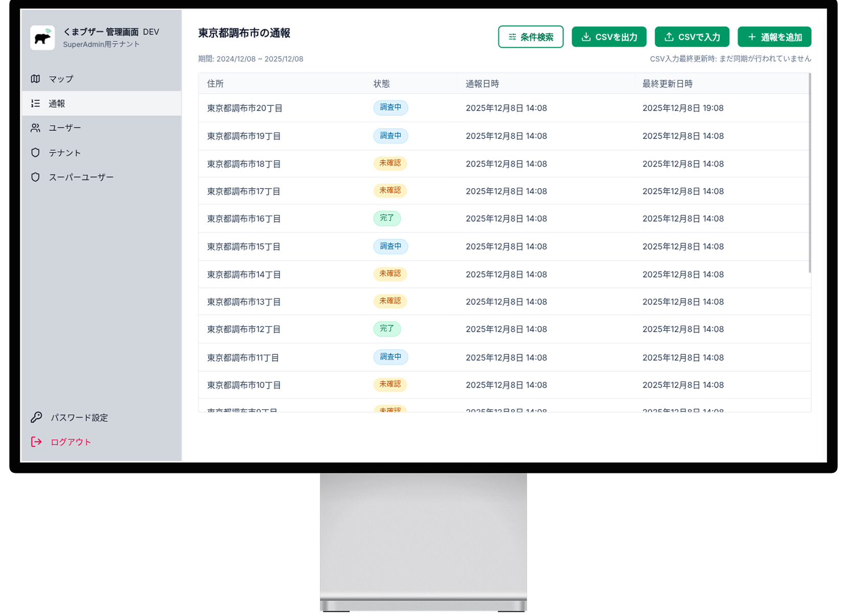Image resolution: width=847 pixels, height=616 pixels.
Task: Click the 調査中 badge for 20丁目
Action: point(391,107)
